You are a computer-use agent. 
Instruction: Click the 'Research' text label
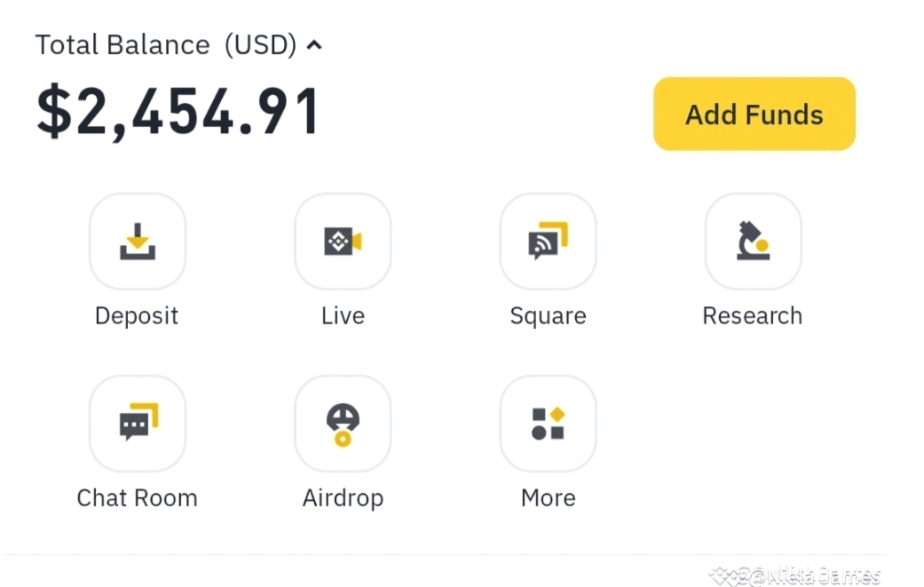pyautogui.click(x=752, y=316)
